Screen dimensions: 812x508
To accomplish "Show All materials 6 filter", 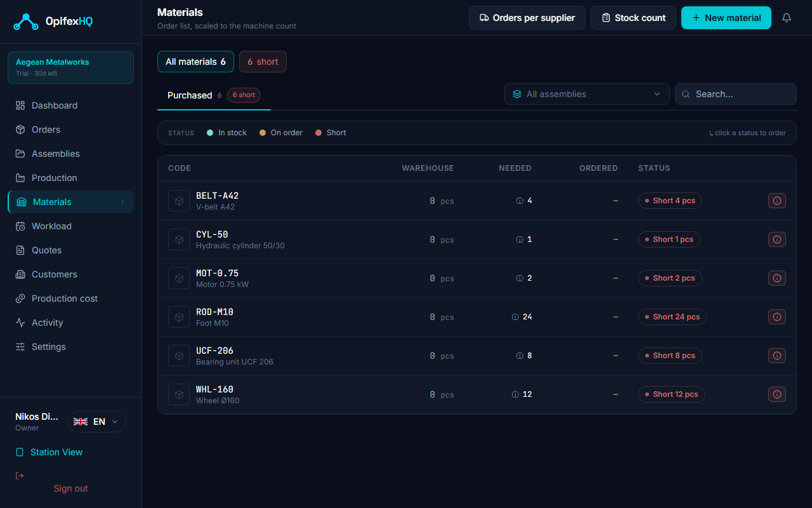I will pyautogui.click(x=195, y=62).
